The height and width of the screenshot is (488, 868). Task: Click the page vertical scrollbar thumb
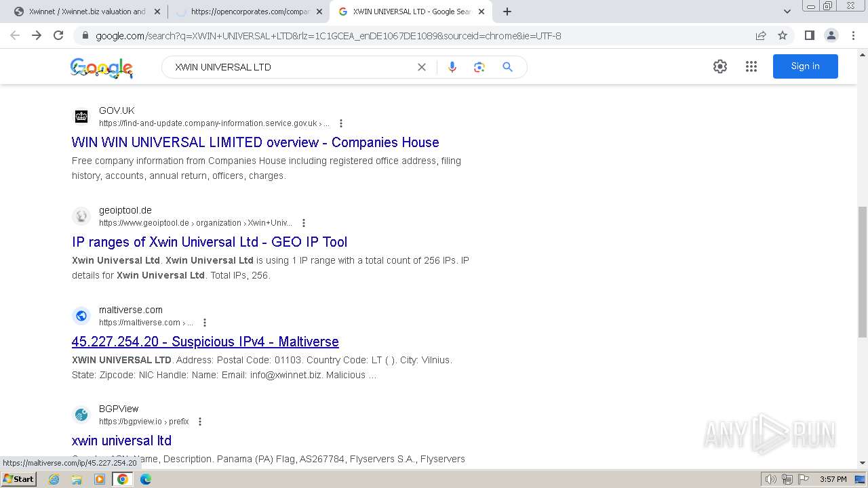863,271
